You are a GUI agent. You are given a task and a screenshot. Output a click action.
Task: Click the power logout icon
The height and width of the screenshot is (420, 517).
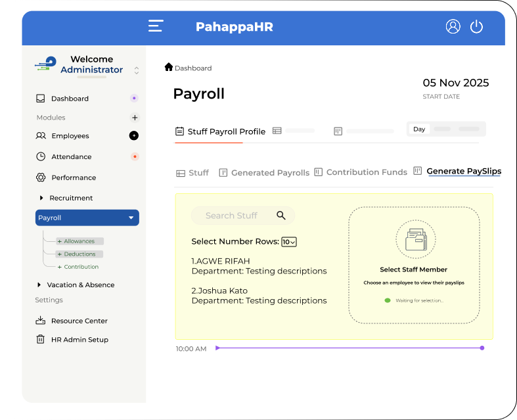pyautogui.click(x=477, y=26)
